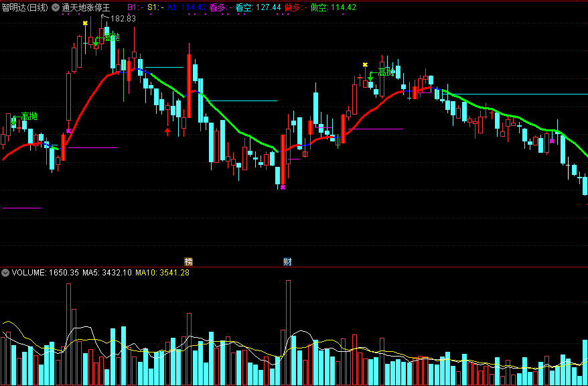Select the 智明达(日线) stock title

25,7
